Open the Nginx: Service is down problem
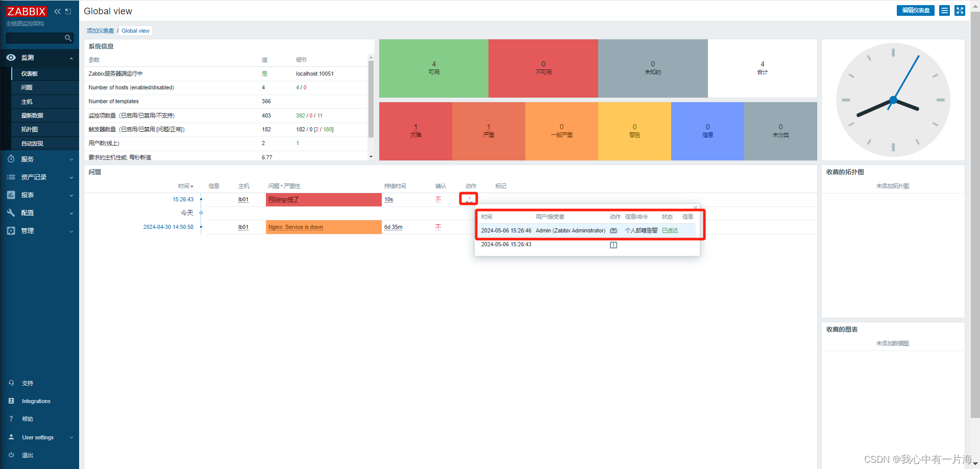980x469 pixels. tap(296, 227)
